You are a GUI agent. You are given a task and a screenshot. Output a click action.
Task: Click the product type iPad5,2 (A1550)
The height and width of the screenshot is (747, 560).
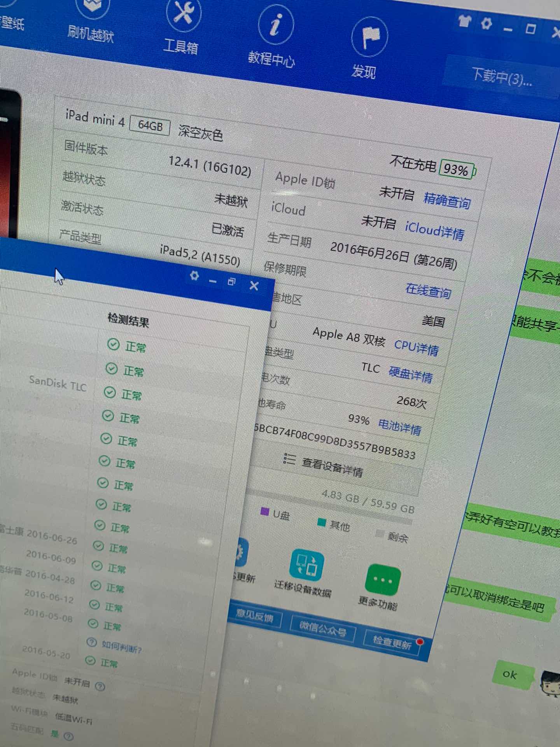pos(200,255)
